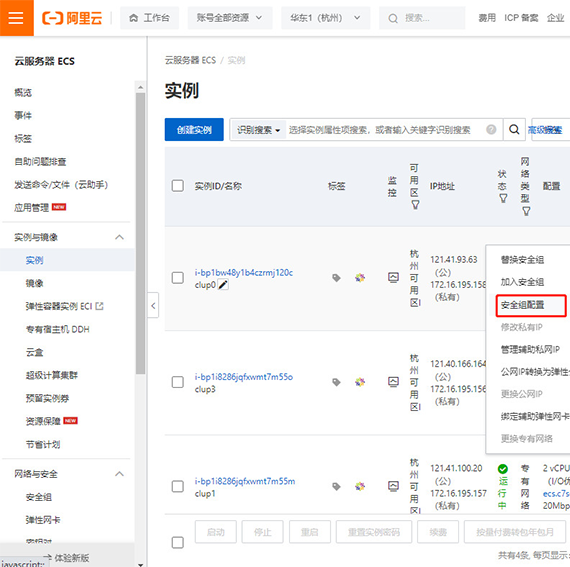Open 自助问题排查 in sidebar
Image resolution: width=570 pixels, height=567 pixels.
(40, 161)
